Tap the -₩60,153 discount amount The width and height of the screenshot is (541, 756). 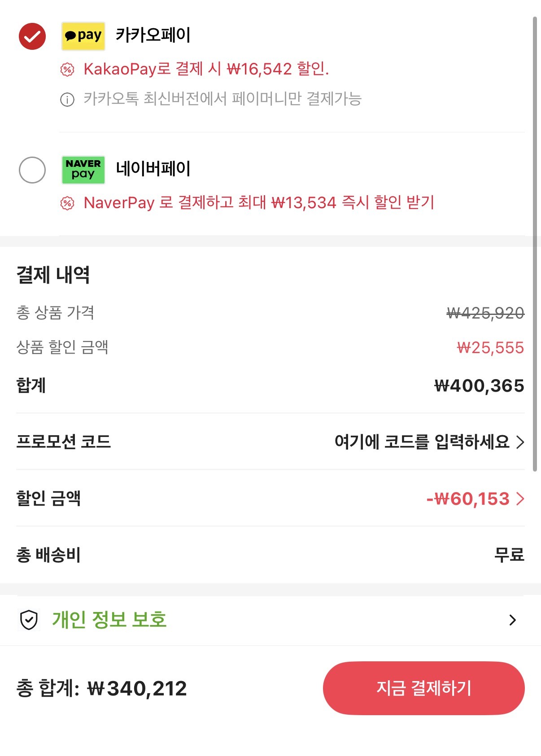pos(467,499)
